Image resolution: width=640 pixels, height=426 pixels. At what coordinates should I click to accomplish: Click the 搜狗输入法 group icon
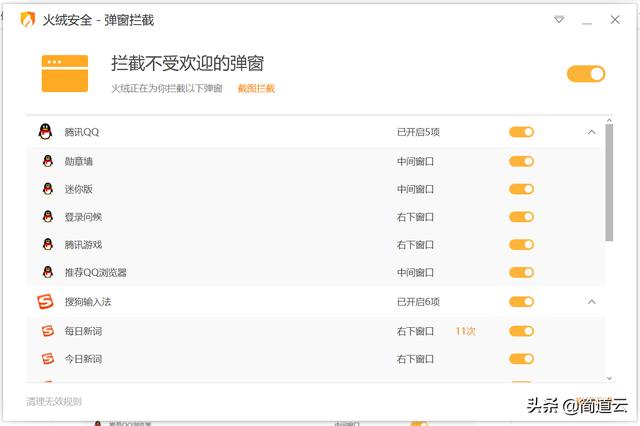click(x=45, y=302)
